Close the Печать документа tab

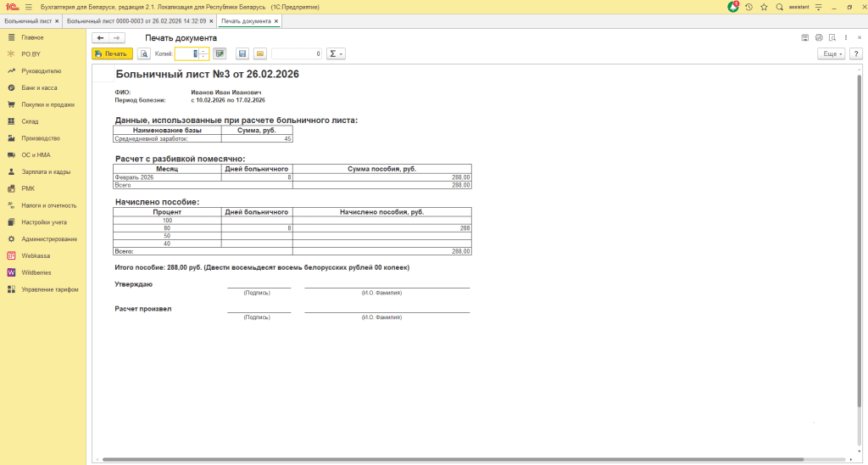click(278, 20)
